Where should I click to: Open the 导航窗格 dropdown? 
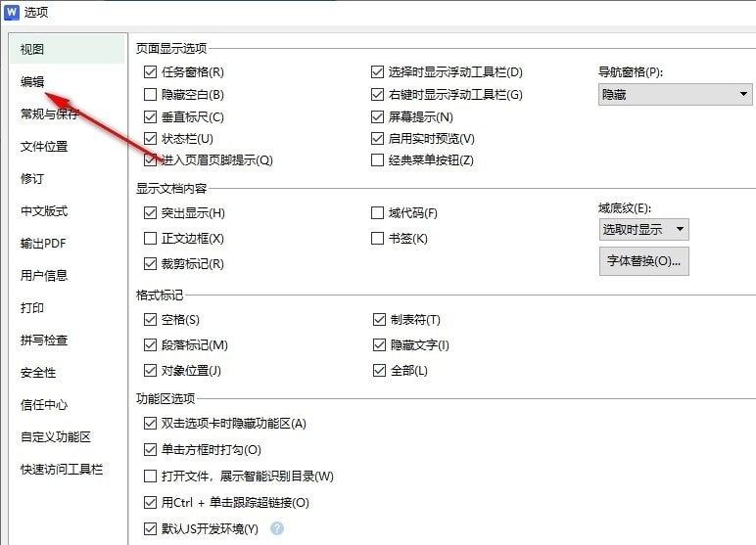click(675, 94)
